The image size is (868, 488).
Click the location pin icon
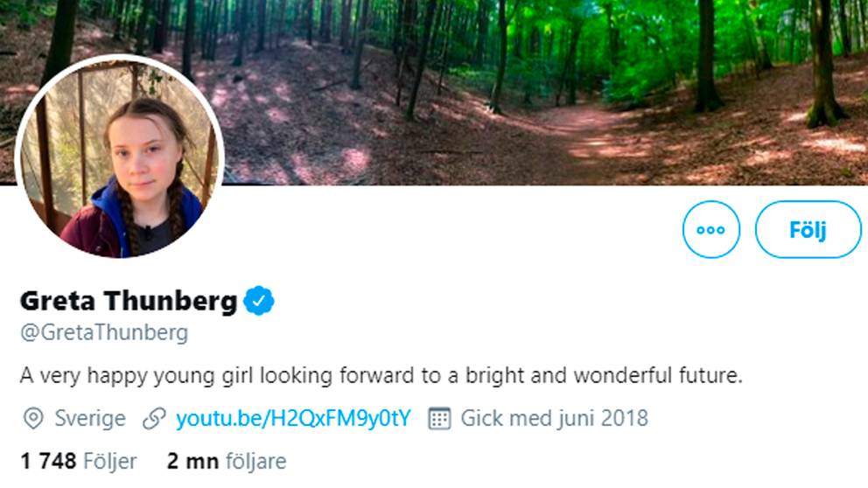[33, 418]
